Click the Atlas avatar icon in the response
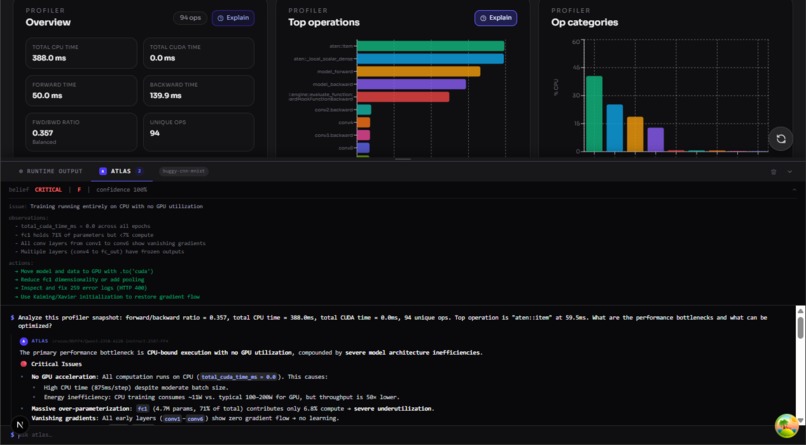The height and width of the screenshot is (445, 806). pos(24,341)
